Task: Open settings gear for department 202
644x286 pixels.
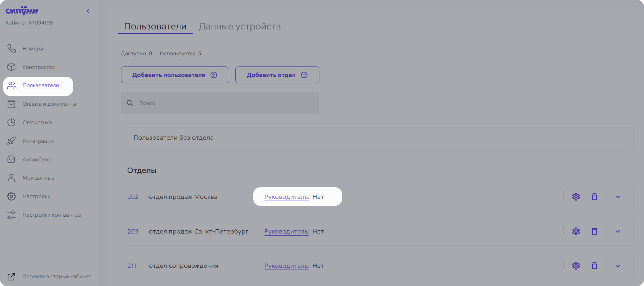Action: (x=576, y=197)
